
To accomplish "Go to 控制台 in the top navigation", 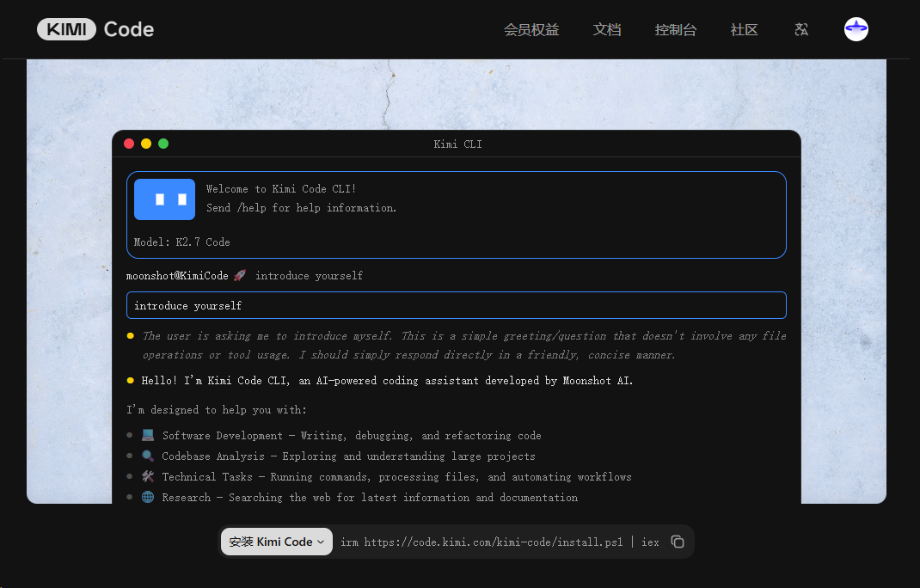I will point(675,30).
